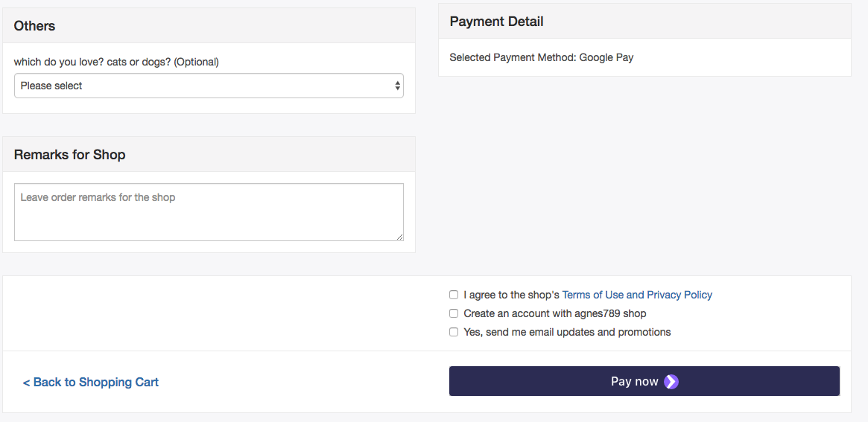Open the cats or dogs 'Please select' dropdown
The height and width of the screenshot is (422, 868).
209,86
